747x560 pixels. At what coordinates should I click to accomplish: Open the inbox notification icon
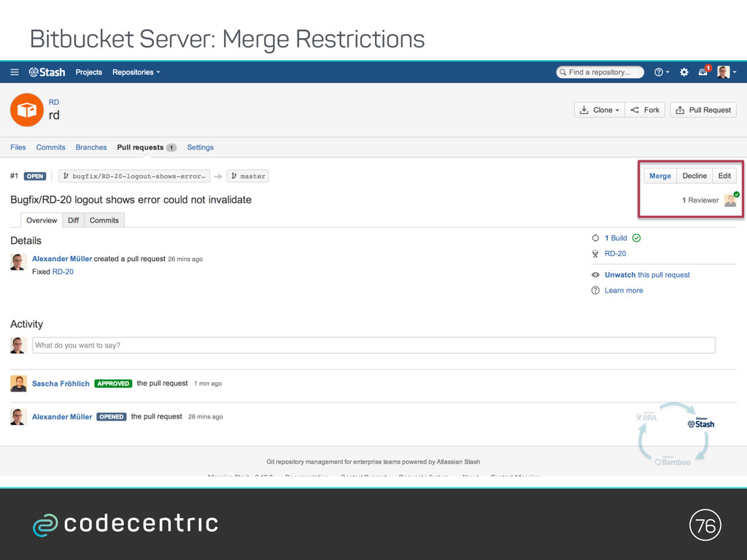click(x=704, y=71)
